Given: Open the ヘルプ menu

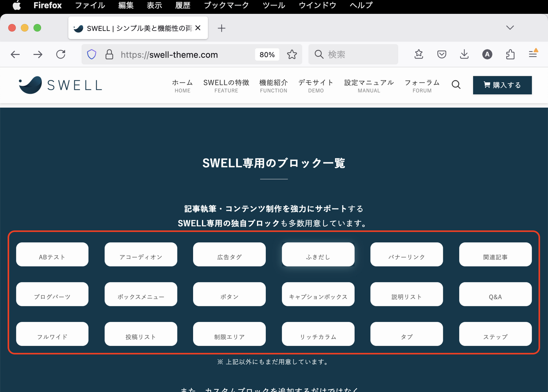Looking at the screenshot, I should [361, 5].
